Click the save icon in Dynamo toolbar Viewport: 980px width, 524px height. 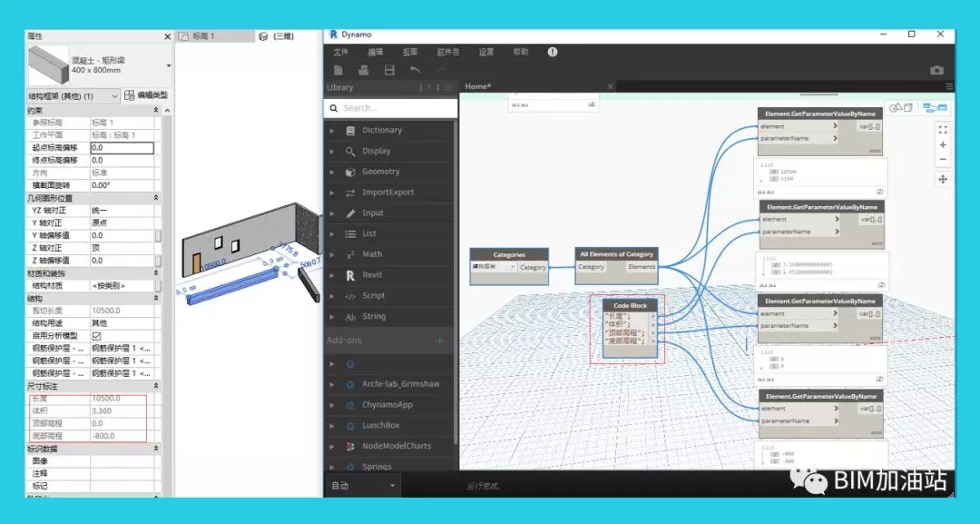[389, 70]
